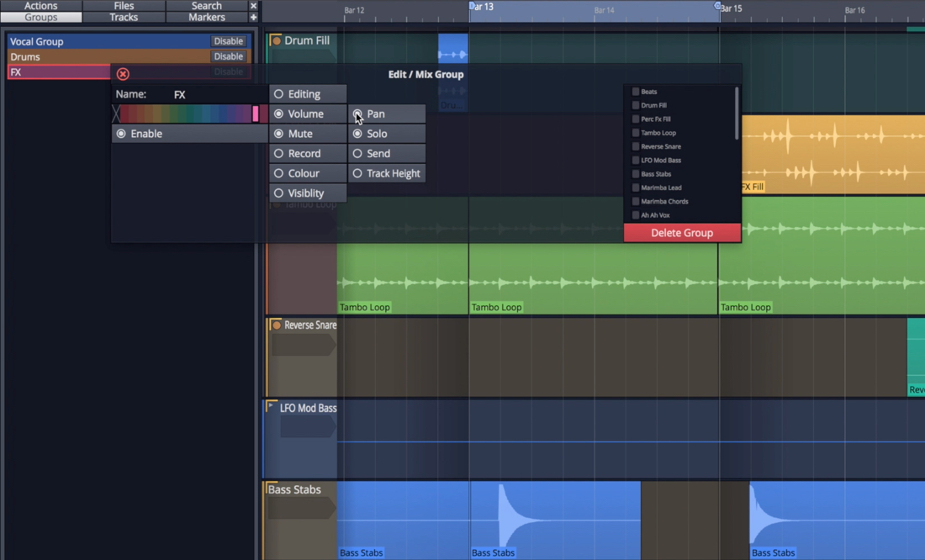Click the orange circle icon on Reverse Snare track
Viewport: 925px width, 560px height.
point(276,325)
